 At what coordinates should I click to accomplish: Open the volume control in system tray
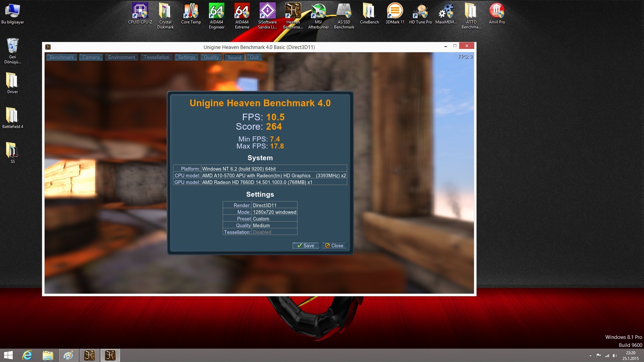tap(615, 356)
